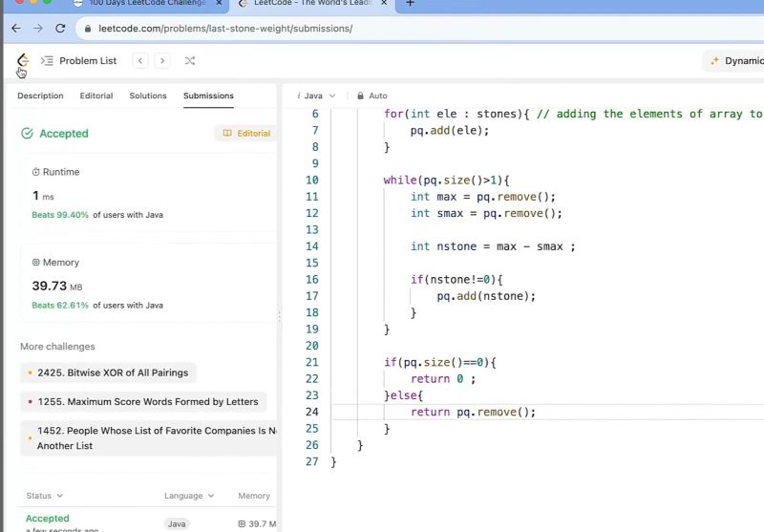The height and width of the screenshot is (532, 764).
Task: Expand the Status column filter
Action: pos(45,496)
